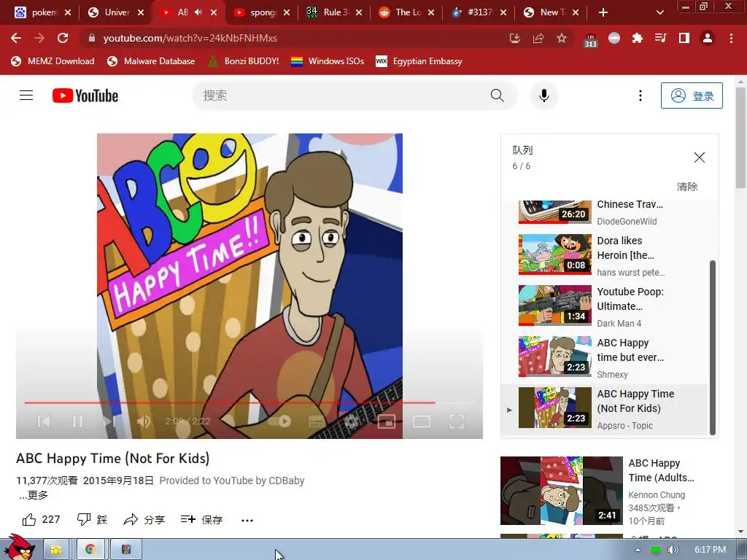Toggle subtitles in the player
Viewport: 747px width, 560px height.
[317, 421]
